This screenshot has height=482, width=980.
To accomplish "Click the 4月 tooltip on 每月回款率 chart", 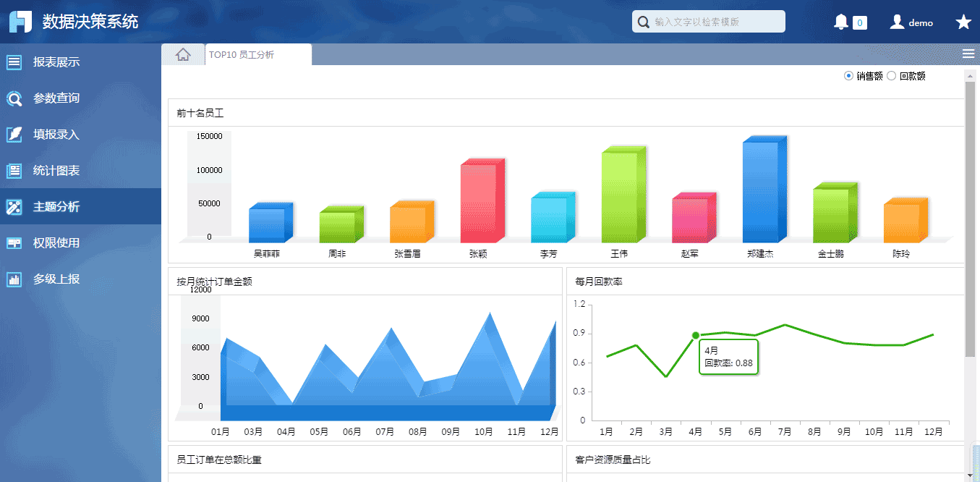I will pyautogui.click(x=728, y=357).
